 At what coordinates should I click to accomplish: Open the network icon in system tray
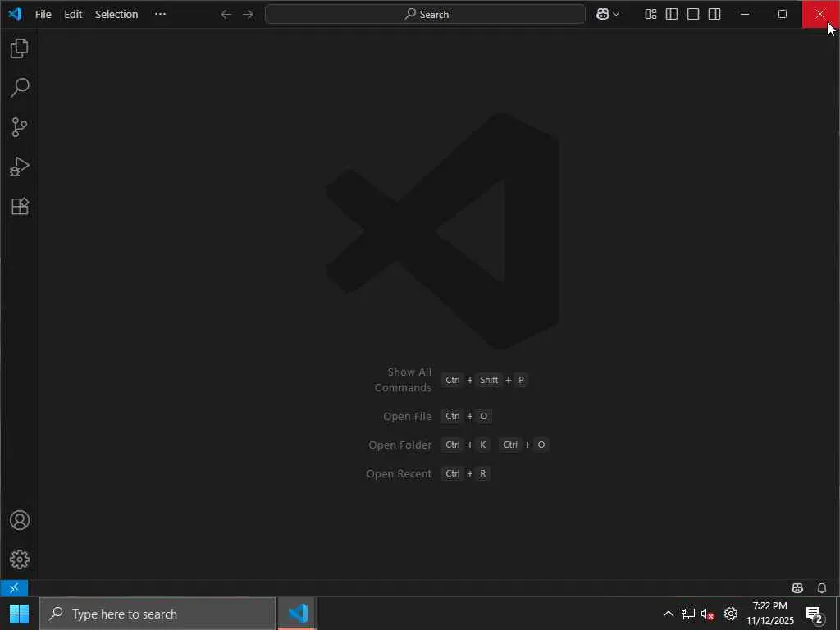tap(688, 614)
